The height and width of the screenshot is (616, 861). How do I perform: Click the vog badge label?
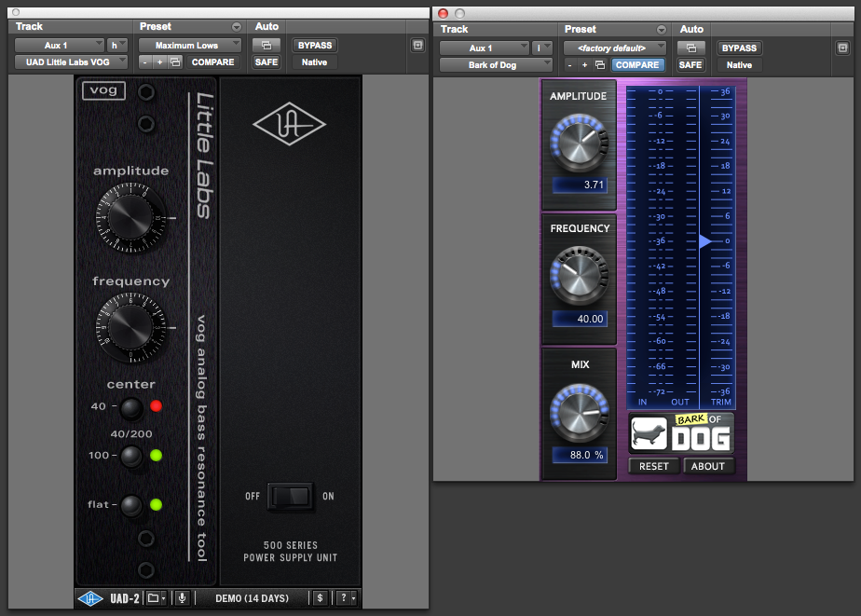click(103, 90)
